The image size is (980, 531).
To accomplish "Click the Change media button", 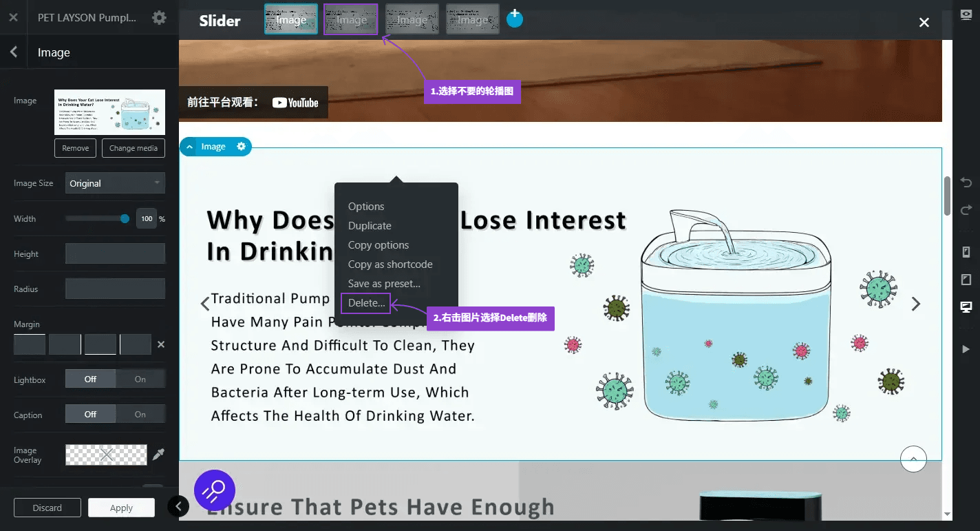I will pos(134,148).
